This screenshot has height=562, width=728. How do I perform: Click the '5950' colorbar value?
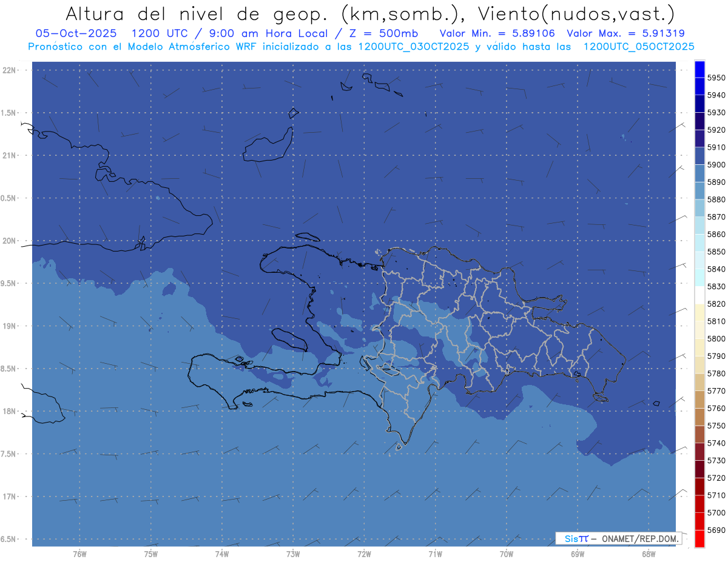[x=716, y=78]
